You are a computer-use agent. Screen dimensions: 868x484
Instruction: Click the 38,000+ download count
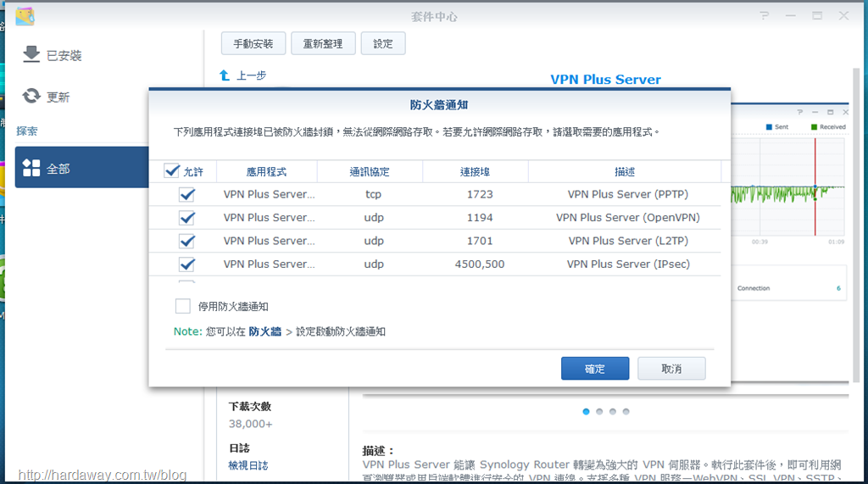pos(250,424)
